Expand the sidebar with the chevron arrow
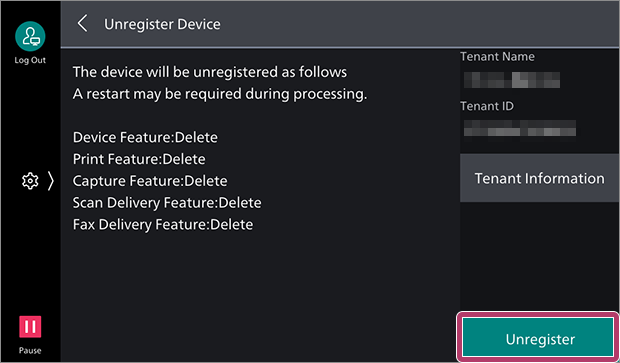620x363 pixels. 51,181
